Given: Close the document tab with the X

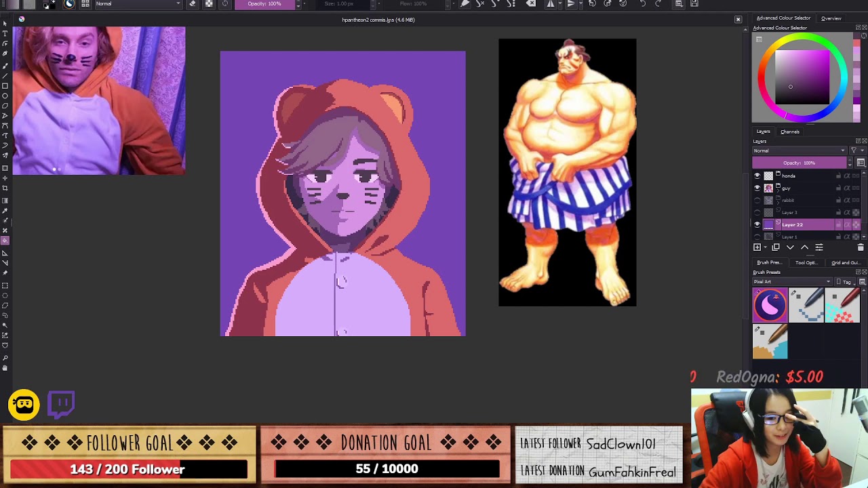Looking at the screenshot, I should click(738, 20).
